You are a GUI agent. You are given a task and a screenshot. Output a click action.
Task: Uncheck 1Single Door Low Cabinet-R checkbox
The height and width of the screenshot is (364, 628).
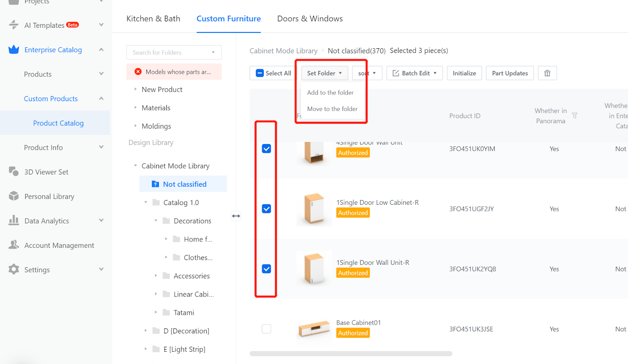[x=267, y=209]
